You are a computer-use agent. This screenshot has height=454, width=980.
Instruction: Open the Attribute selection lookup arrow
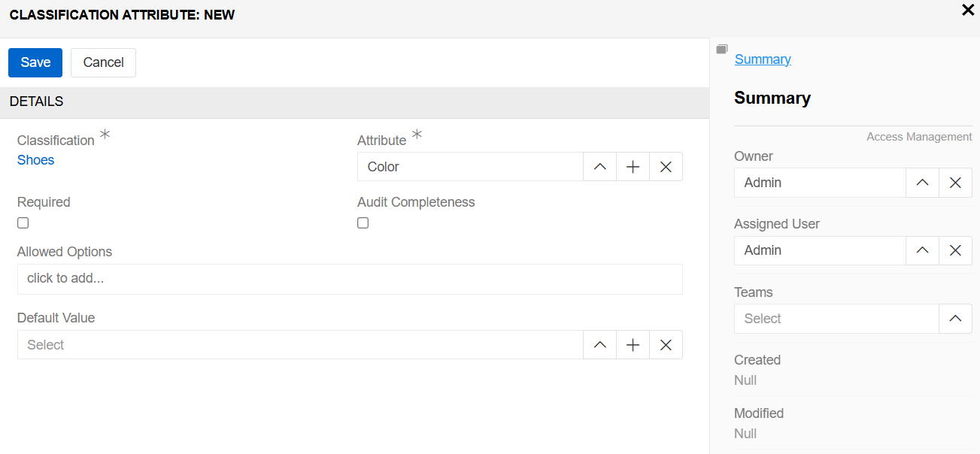coord(599,166)
